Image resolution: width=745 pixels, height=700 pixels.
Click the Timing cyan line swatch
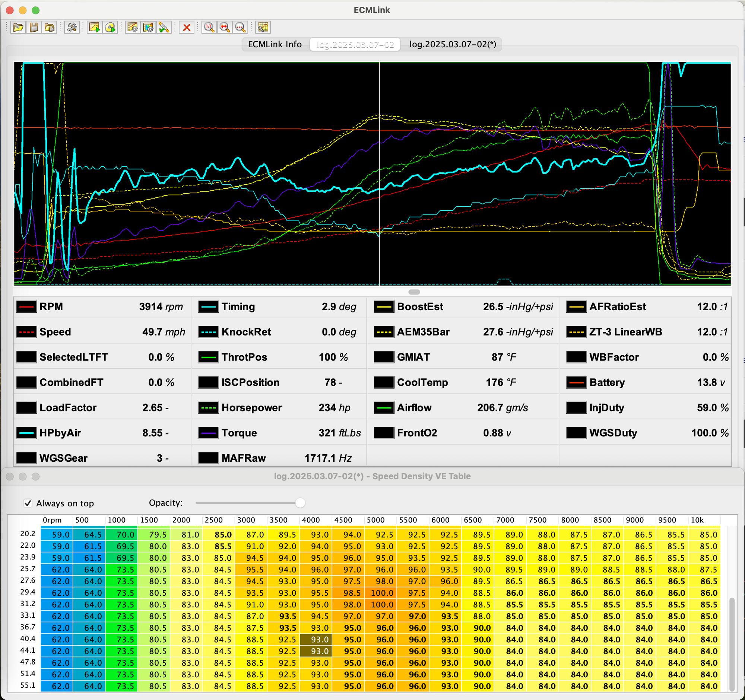click(208, 307)
